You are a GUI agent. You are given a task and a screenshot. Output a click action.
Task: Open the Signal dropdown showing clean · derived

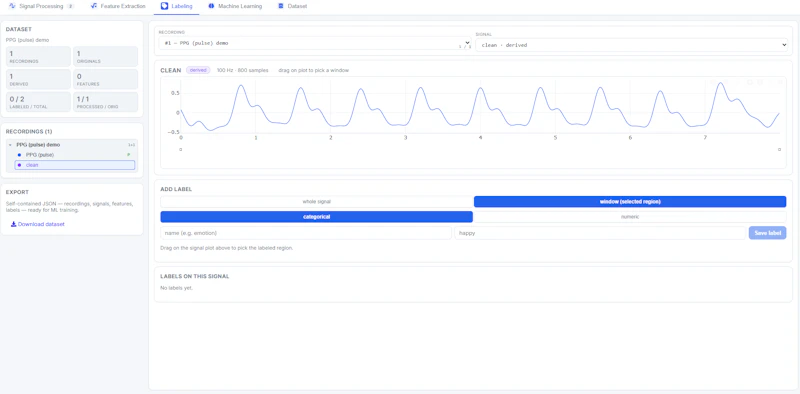pyautogui.click(x=632, y=45)
